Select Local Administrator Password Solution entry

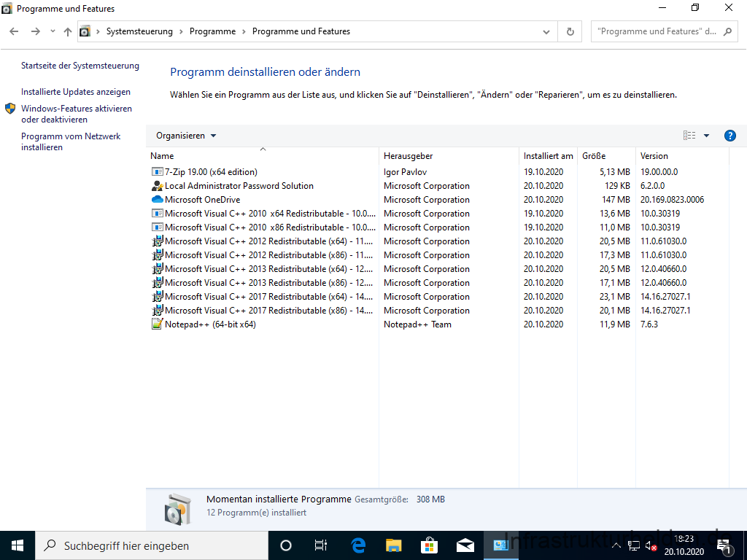pyautogui.click(x=239, y=186)
